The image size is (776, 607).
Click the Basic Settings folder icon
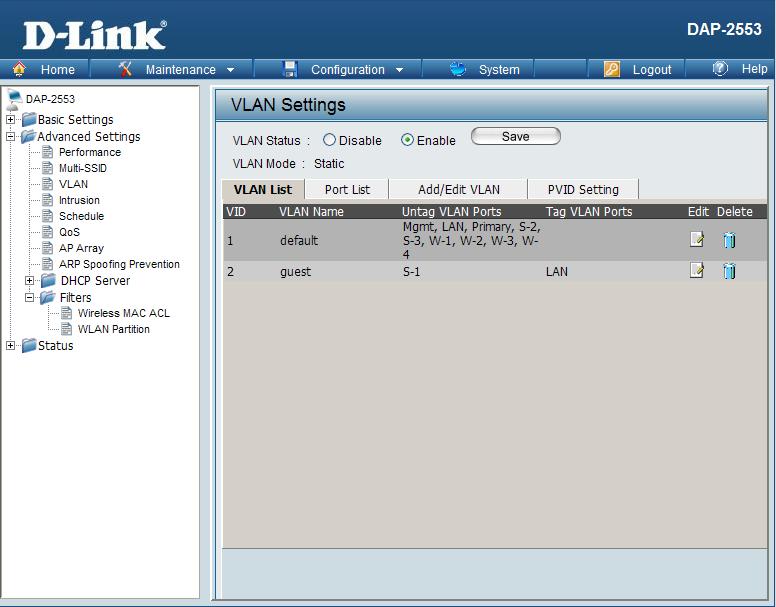coord(29,119)
